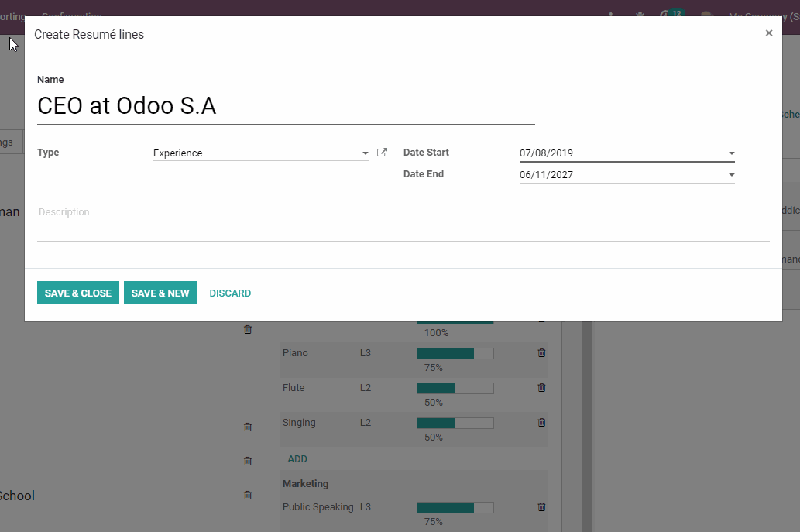Image resolution: width=800 pixels, height=532 pixels.
Task: Select the Flute skill name
Action: (294, 388)
